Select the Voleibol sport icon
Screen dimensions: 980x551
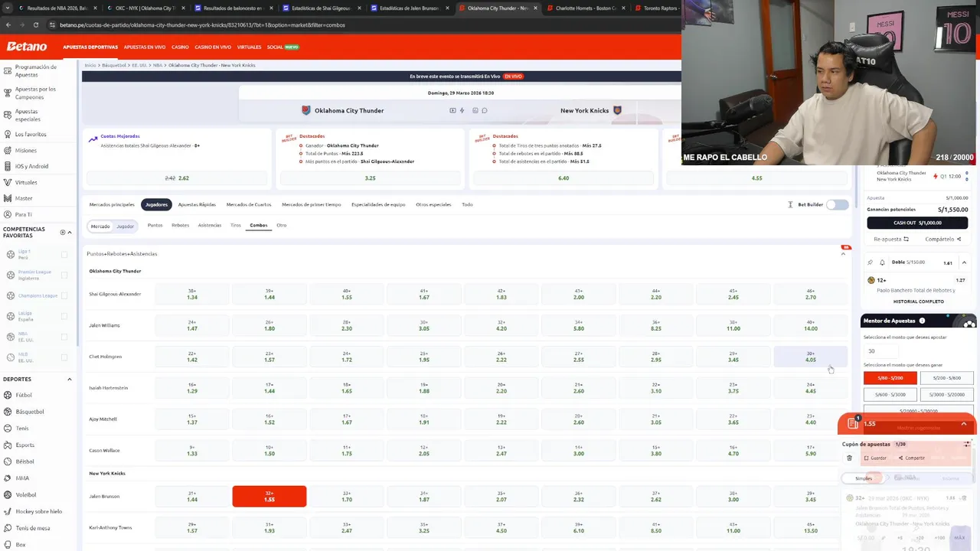click(8, 494)
